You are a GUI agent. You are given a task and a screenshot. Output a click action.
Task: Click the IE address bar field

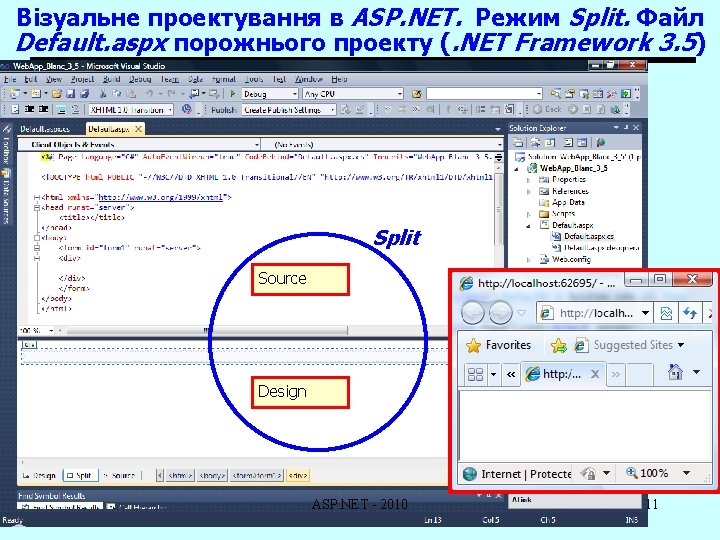[594, 313]
